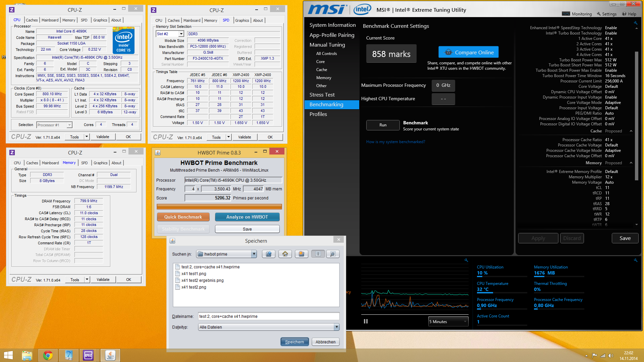Cancel with Abbrechen button
The width and height of the screenshot is (644, 362).
[x=325, y=342]
